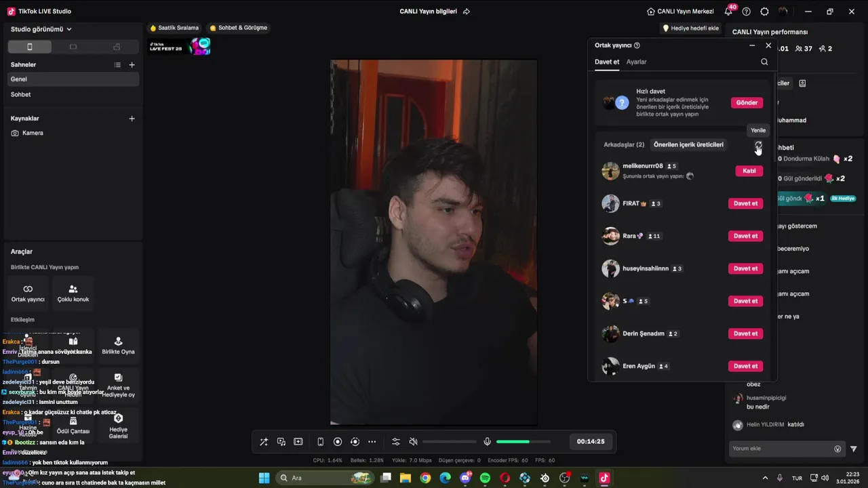Image resolution: width=868 pixels, height=488 pixels.
Task: Adjust the speaker volume slider
Action: tap(449, 442)
